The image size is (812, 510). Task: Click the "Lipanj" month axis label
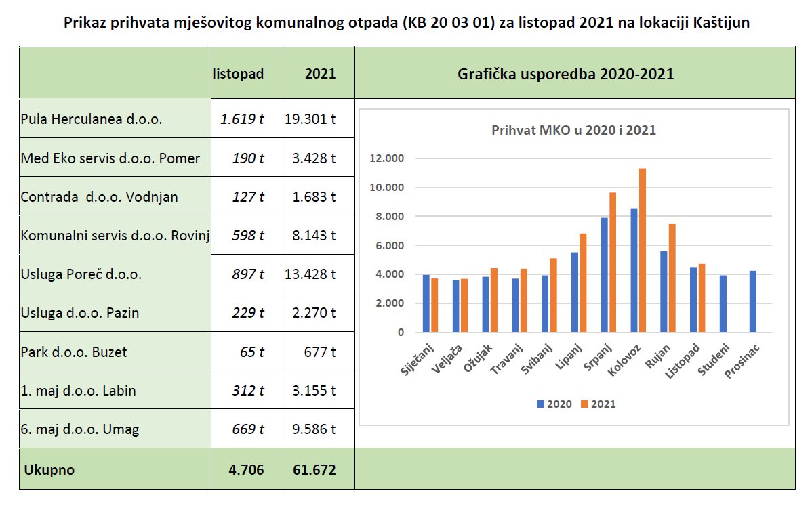pyautogui.click(x=569, y=357)
